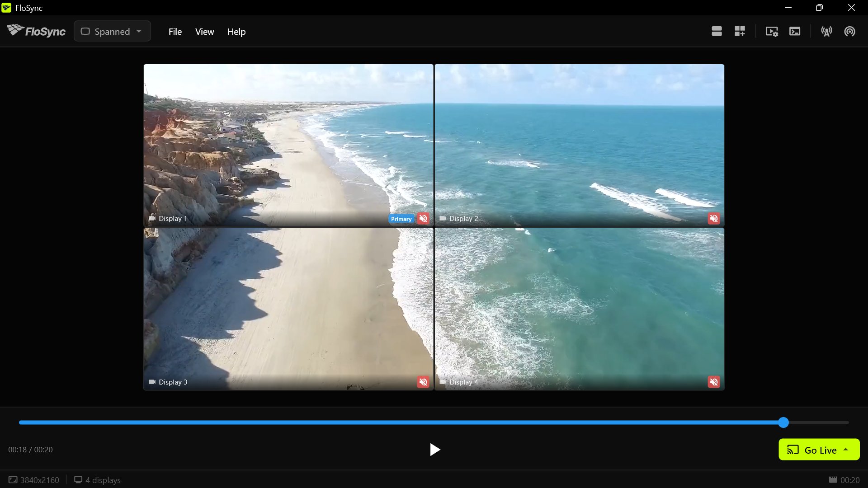Image resolution: width=868 pixels, height=488 pixels.
Task: Click the add-tile grid layout icon
Action: click(740, 31)
